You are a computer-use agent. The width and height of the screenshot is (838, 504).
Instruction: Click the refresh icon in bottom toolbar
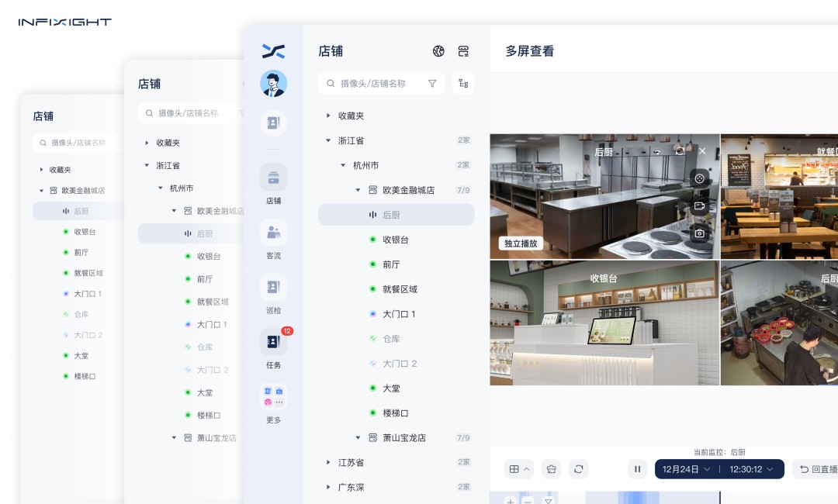pyautogui.click(x=577, y=469)
